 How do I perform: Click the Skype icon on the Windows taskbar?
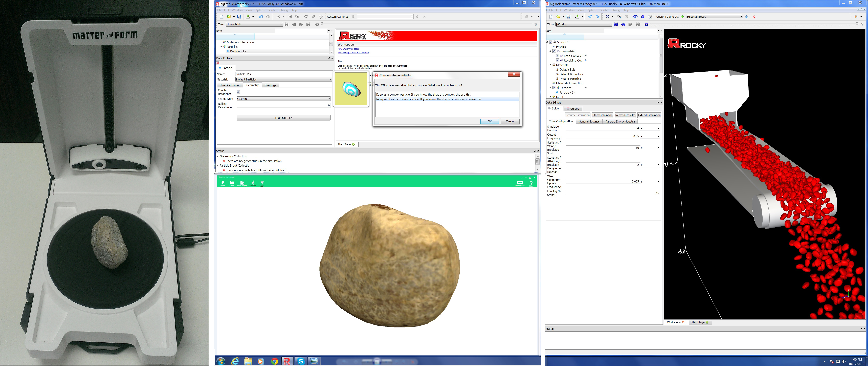click(301, 361)
